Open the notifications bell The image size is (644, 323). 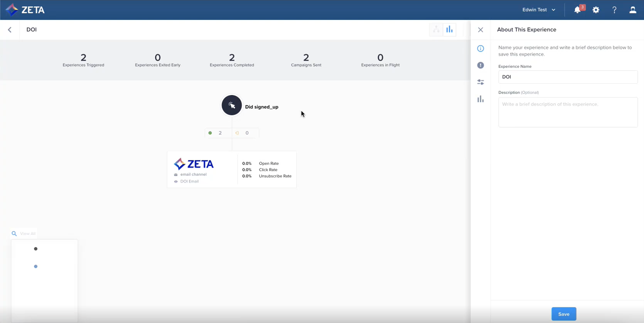[577, 10]
